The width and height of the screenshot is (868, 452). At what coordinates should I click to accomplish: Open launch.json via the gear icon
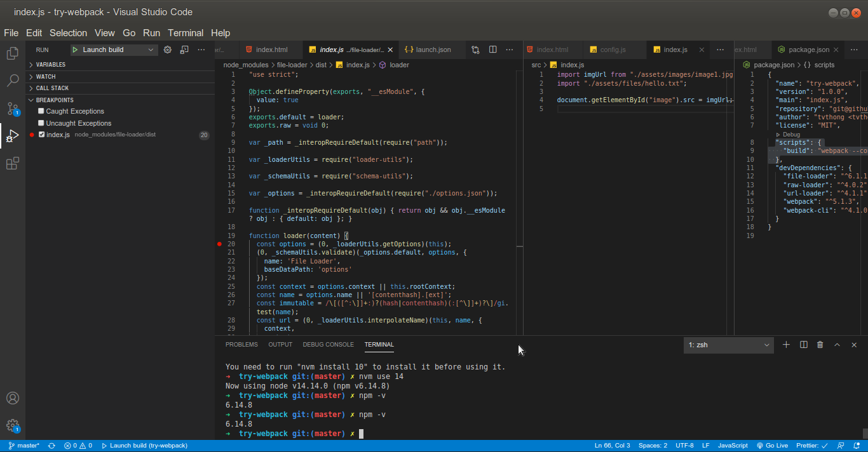pos(168,50)
